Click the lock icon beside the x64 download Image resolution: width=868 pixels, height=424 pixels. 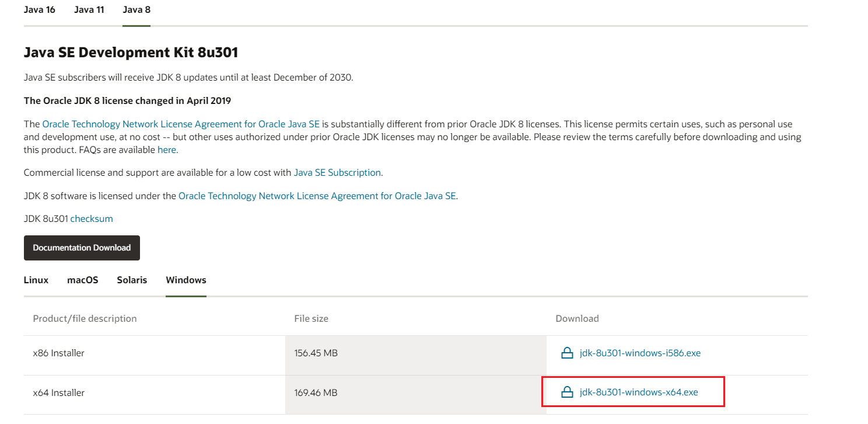click(x=567, y=392)
